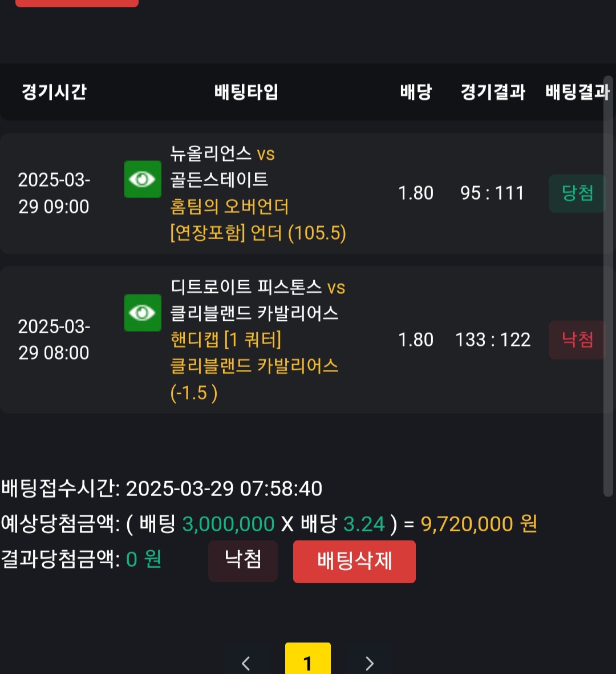Click the 경기시간 column header
This screenshot has height=674, width=616.
pos(54,92)
